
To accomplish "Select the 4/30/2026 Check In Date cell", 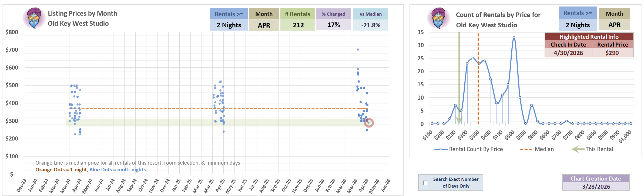I will point(568,53).
